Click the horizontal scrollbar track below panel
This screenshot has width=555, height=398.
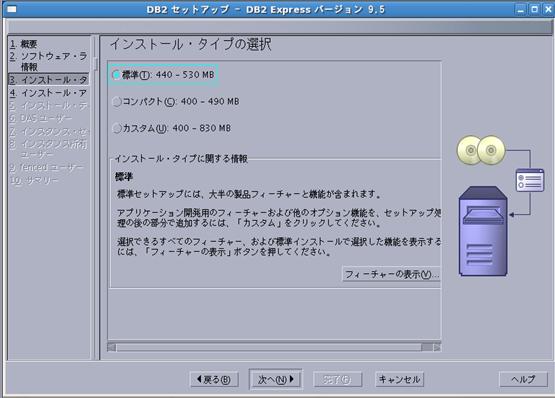tap(268, 347)
